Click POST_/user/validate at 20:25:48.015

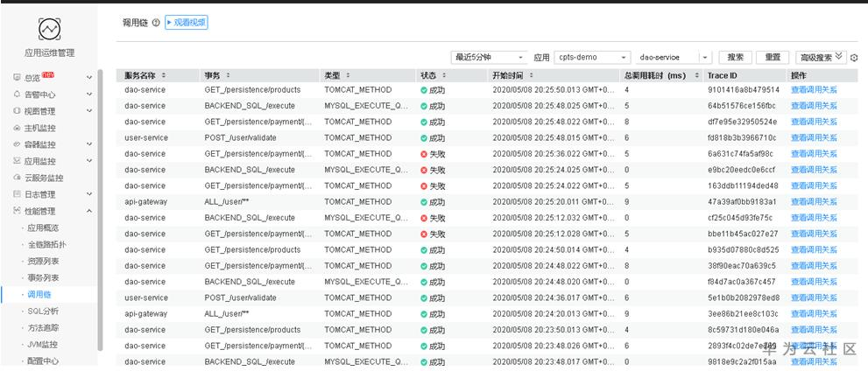coord(240,137)
